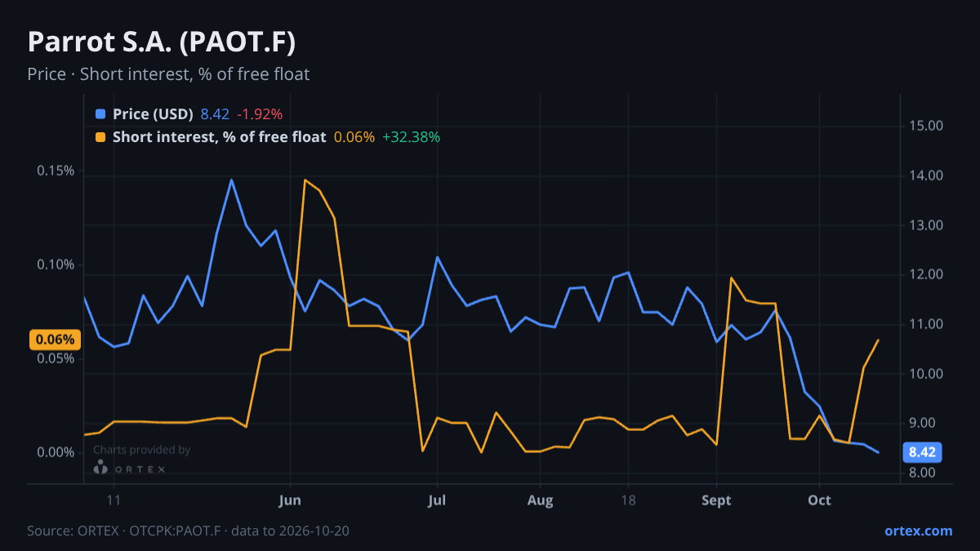Click the 11 date label on x-axis
Viewport: 980px width, 551px height.
pyautogui.click(x=114, y=500)
